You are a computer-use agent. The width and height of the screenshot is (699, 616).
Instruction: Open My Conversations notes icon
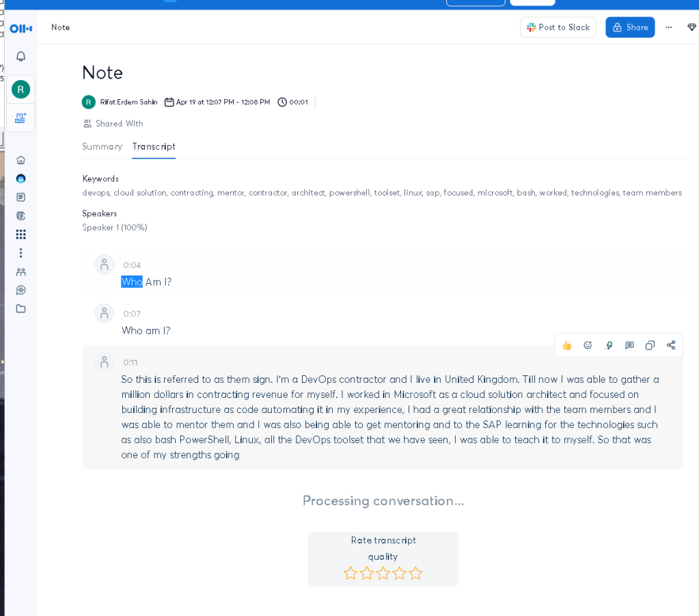[x=21, y=197]
